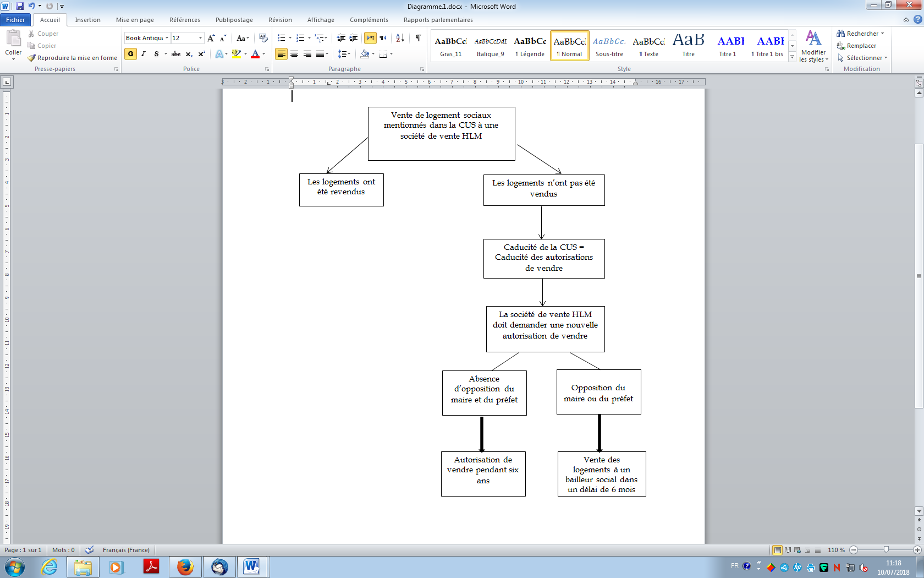The height and width of the screenshot is (578, 924).
Task: Click the red font color swatch
Action: [x=255, y=54]
